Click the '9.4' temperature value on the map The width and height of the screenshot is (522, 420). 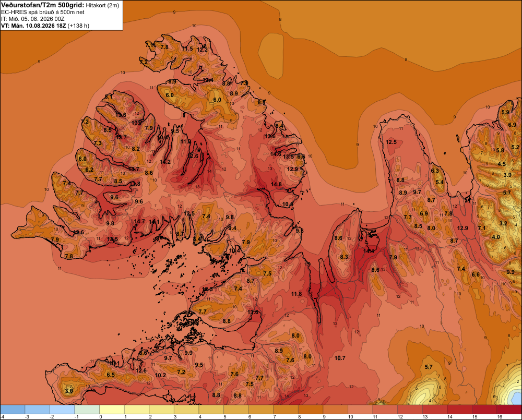[232, 228]
